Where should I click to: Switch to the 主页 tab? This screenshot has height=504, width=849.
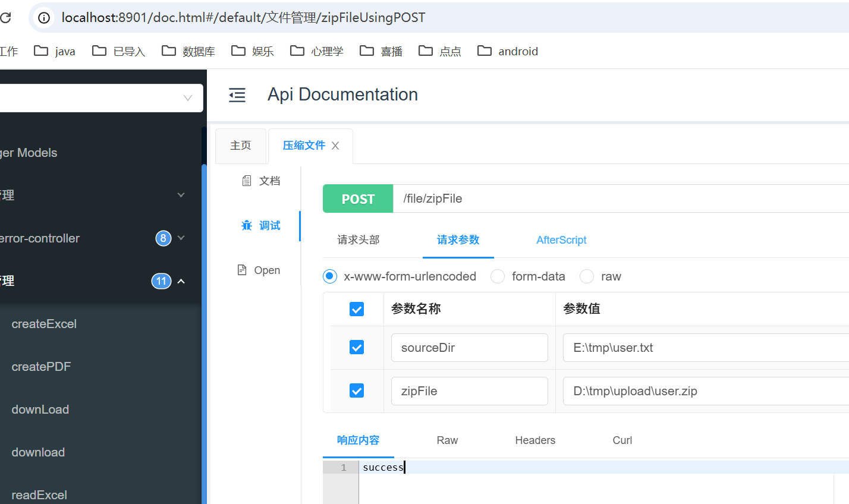click(x=240, y=144)
